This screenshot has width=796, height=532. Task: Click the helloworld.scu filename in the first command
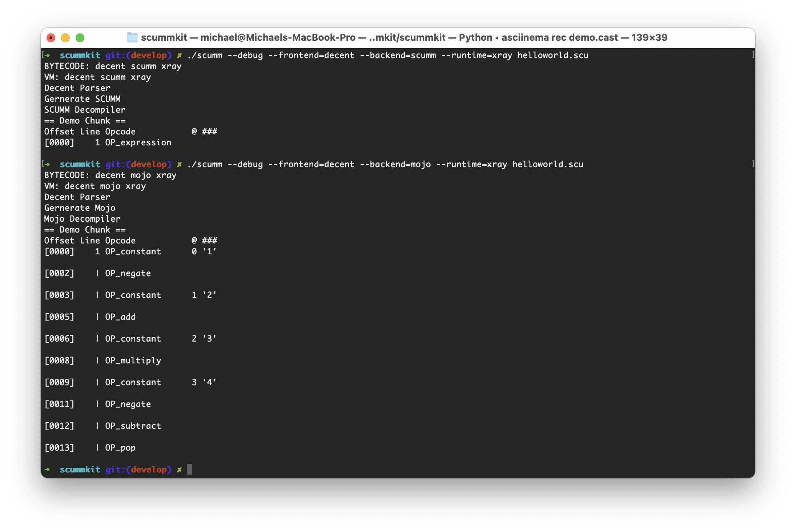coord(552,55)
